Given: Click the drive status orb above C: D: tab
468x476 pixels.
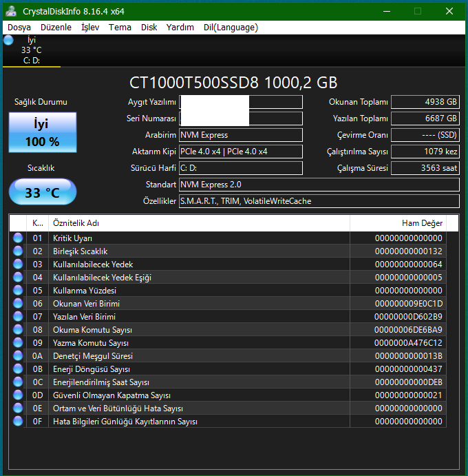Looking at the screenshot, I should tap(8, 40).
